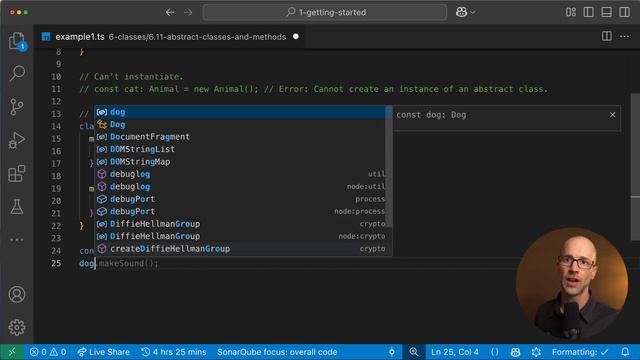
Task: Open the Testing flask view
Action: pos(17,207)
